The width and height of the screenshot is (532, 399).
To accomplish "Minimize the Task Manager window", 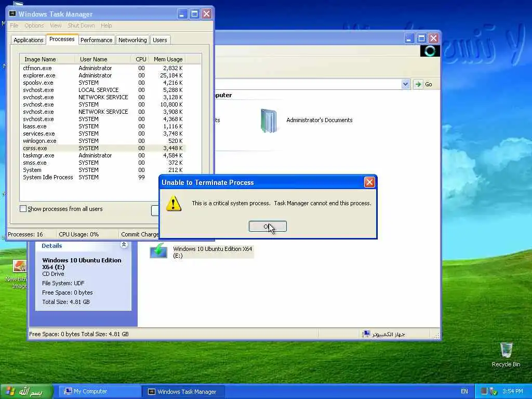I will [x=182, y=14].
